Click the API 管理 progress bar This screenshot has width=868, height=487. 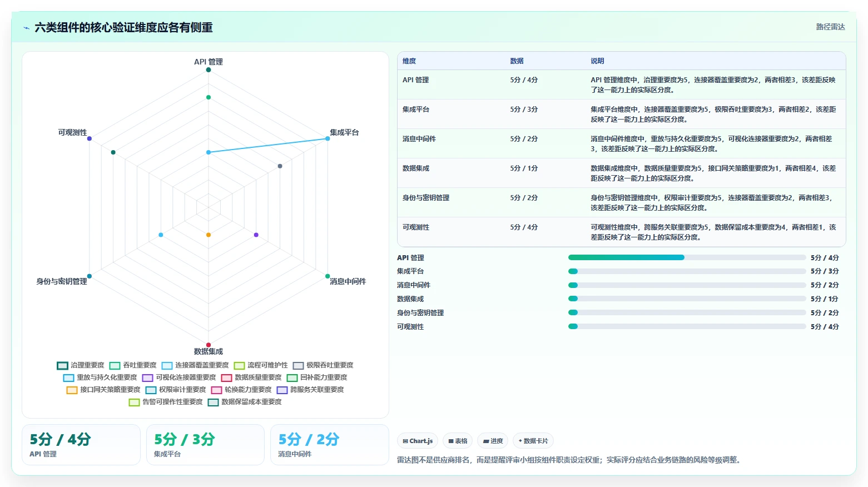point(687,257)
